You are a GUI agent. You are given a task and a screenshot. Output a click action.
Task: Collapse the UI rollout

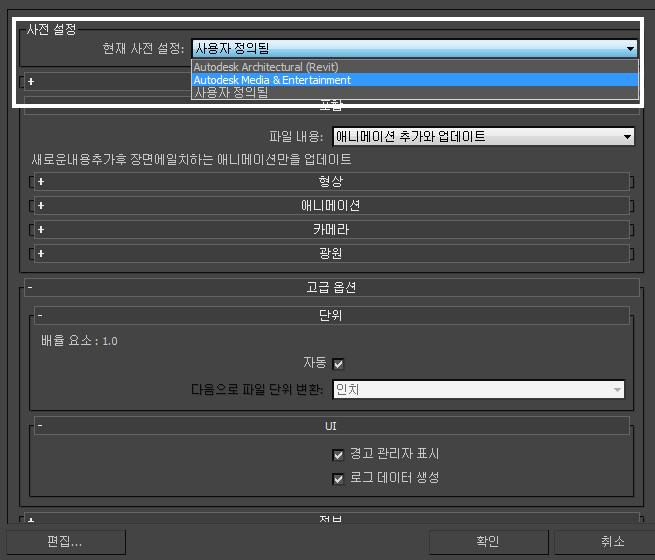click(332, 426)
